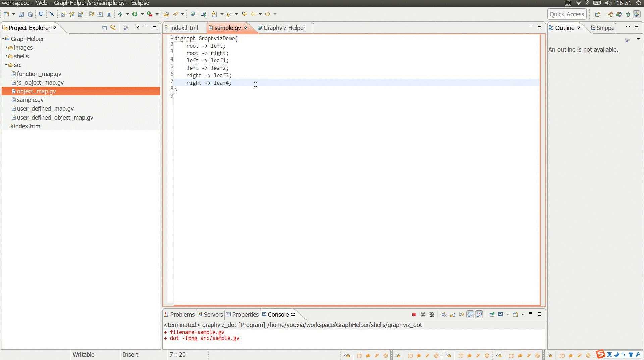This screenshot has width=644, height=360.
Task: Click the system settings gear icon
Action: tap(639, 3)
